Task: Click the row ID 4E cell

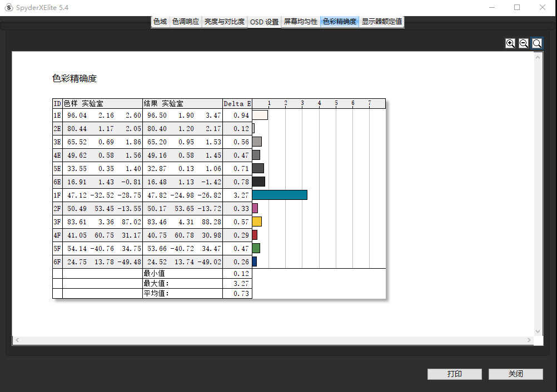Action: (57, 155)
